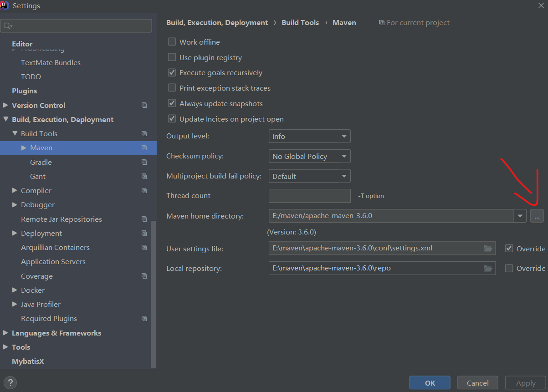Open the Output level dropdown
The width and height of the screenshot is (548, 392).
pyautogui.click(x=309, y=136)
